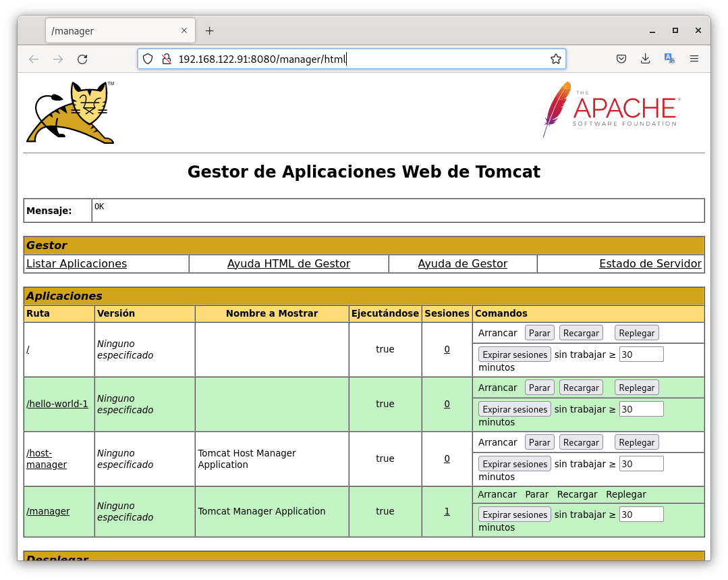Open the Pocket save icon

pos(621,59)
